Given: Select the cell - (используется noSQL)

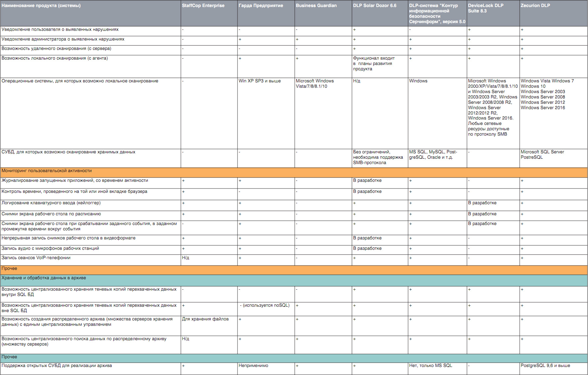Looking at the screenshot, I should tap(266, 309).
